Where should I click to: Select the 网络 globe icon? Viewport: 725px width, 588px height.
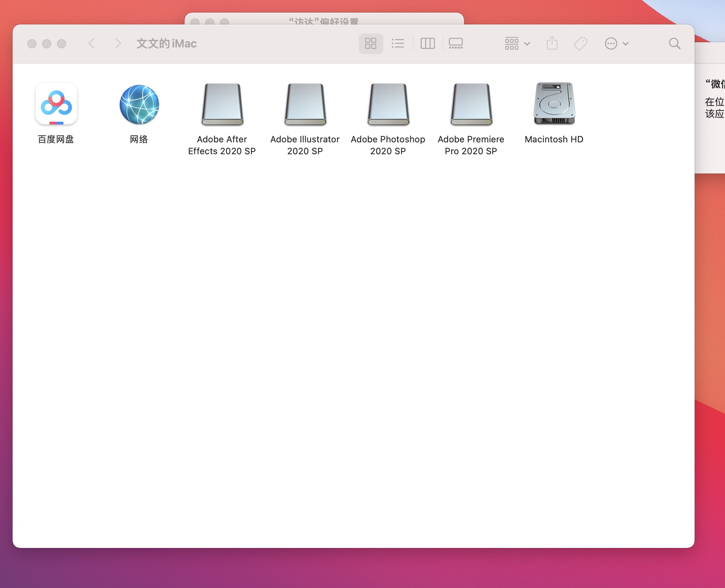tap(139, 104)
